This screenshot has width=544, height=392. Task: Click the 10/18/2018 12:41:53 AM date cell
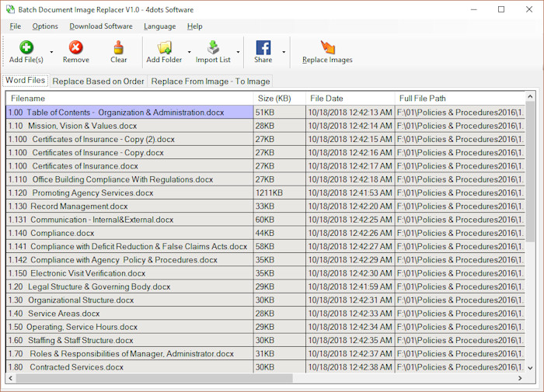click(x=350, y=193)
